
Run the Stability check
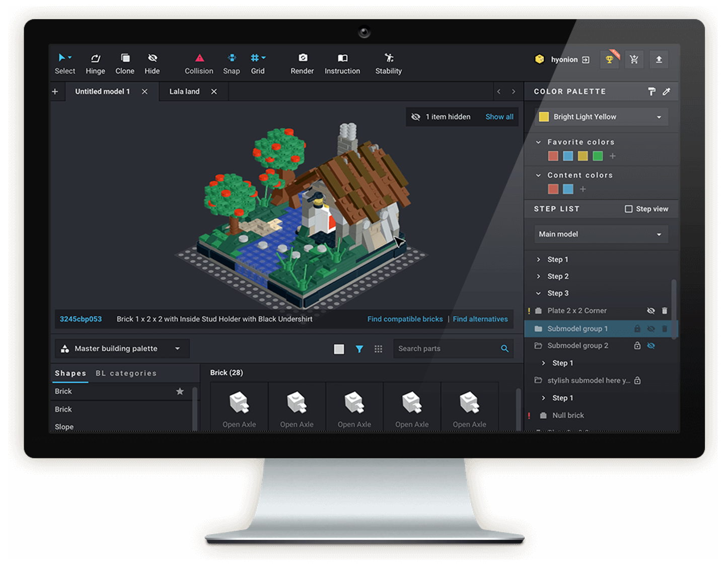coord(388,63)
